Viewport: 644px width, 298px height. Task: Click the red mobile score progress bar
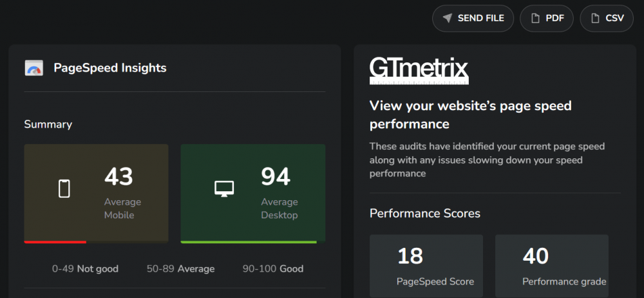click(x=55, y=242)
